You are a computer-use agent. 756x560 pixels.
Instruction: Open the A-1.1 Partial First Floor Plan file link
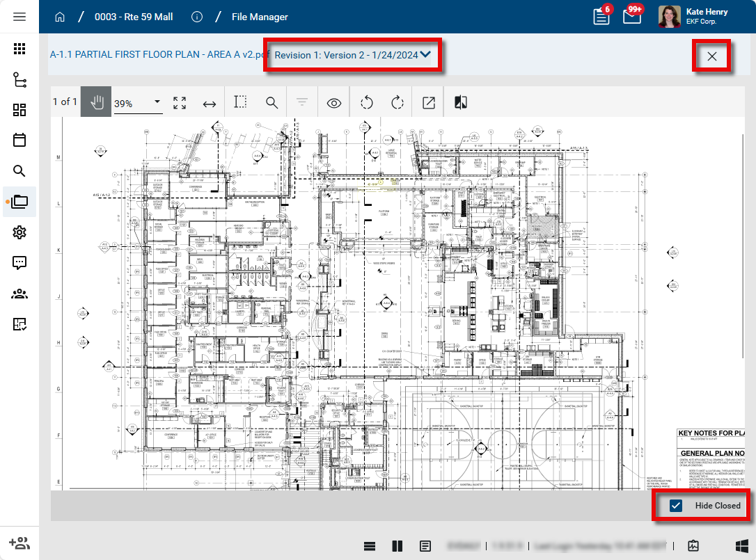point(157,55)
